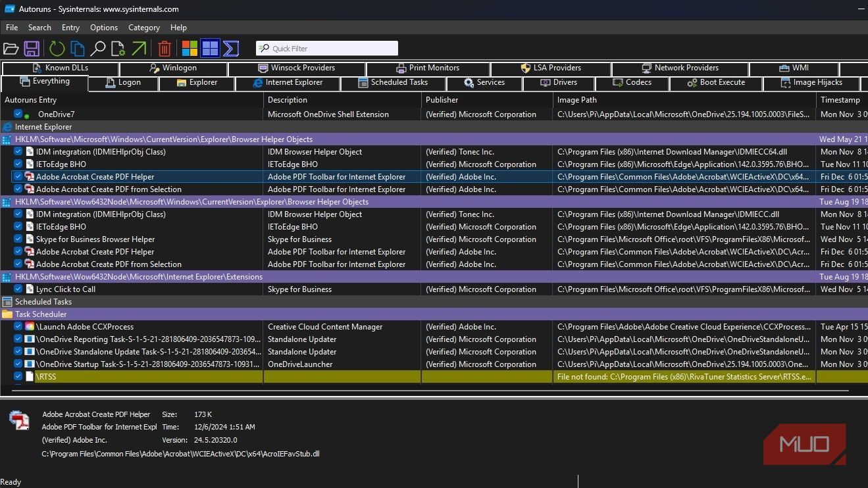The image size is (868, 488).
Task: Switch to the Scheduled Tasks tab
Action: pyautogui.click(x=393, y=83)
